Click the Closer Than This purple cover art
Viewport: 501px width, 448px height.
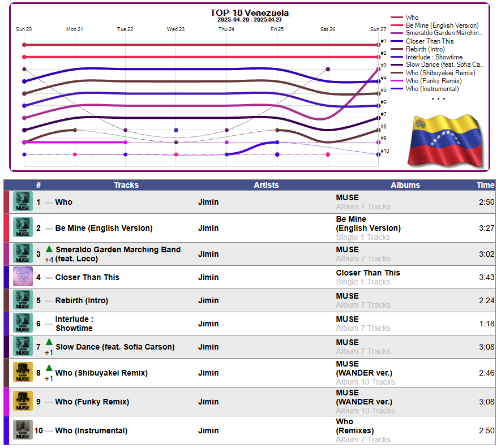tap(23, 277)
